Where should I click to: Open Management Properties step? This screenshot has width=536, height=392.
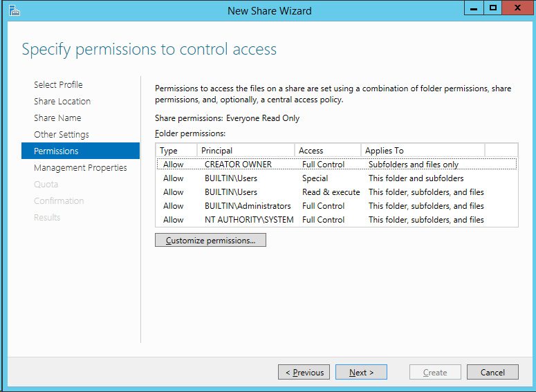coord(80,167)
